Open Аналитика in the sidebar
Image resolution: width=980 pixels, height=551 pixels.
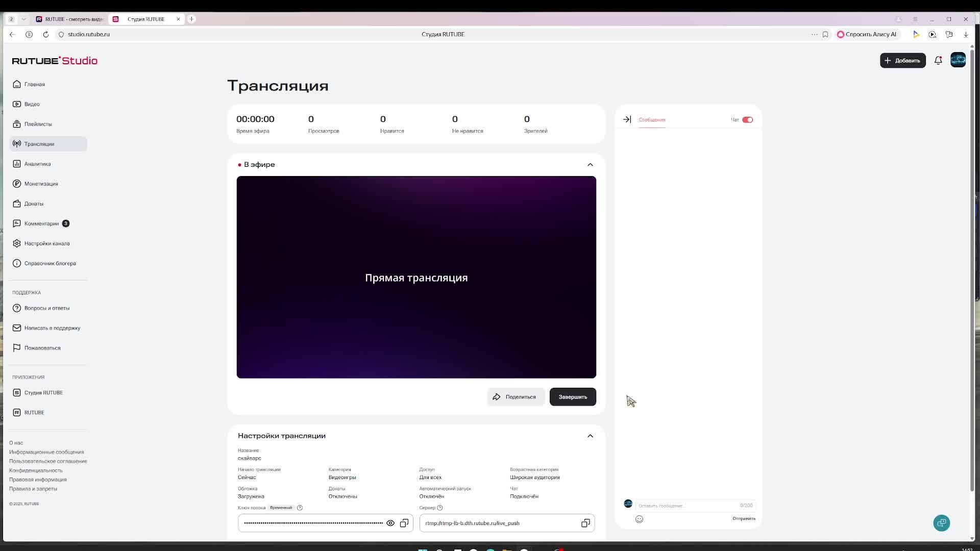tap(37, 164)
